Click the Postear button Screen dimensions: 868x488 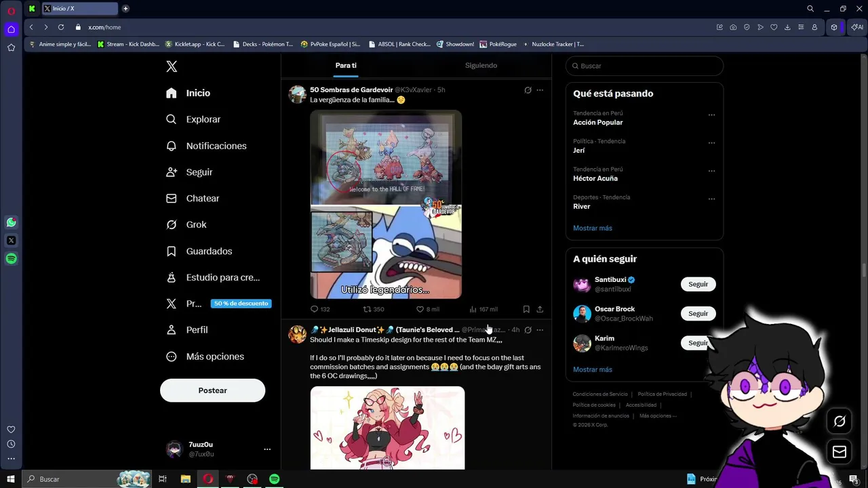click(x=212, y=390)
